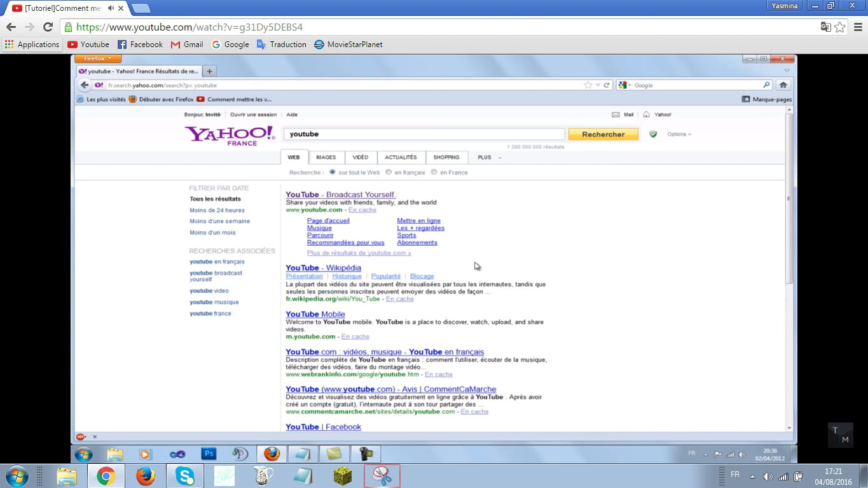The height and width of the screenshot is (488, 868).
Task: Open the YouTube - Wikipédia result
Action: [323, 268]
